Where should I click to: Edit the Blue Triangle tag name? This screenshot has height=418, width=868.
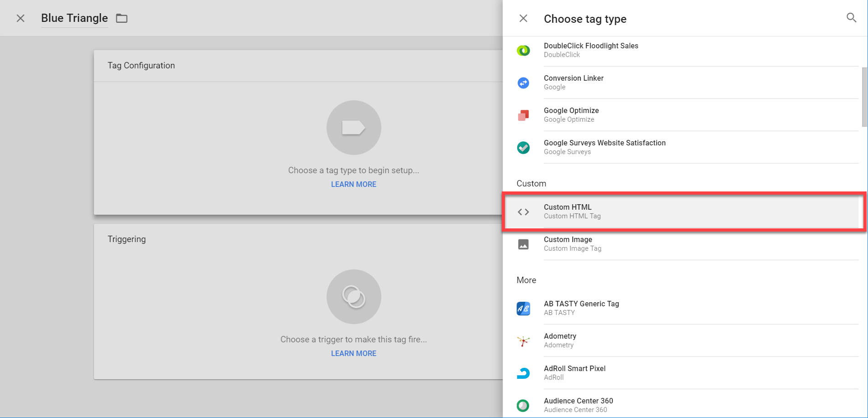[74, 18]
